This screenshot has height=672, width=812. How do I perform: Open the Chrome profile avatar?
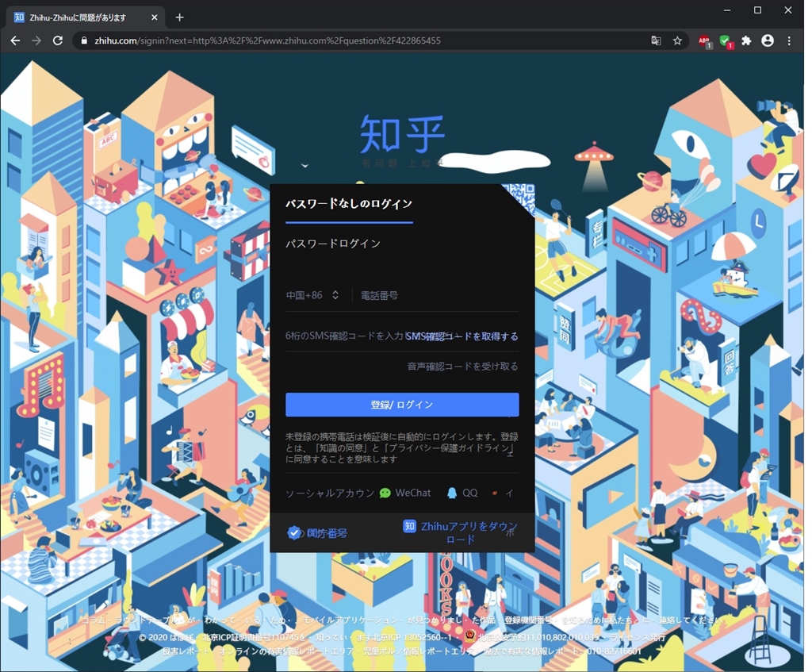pos(768,40)
